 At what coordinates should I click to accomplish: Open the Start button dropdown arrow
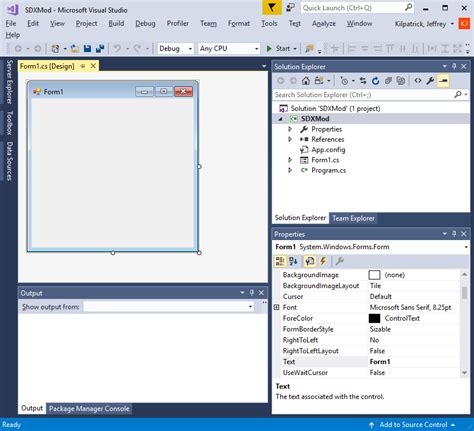click(x=295, y=49)
